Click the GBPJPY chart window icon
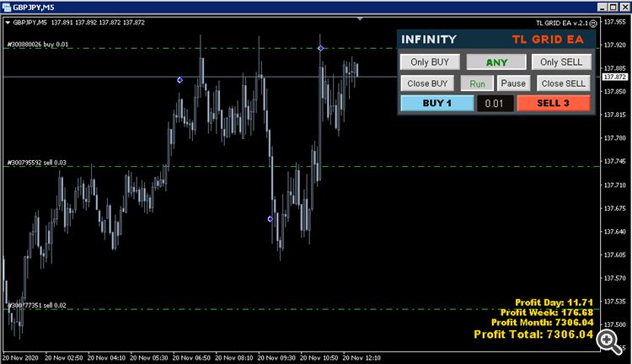This screenshot has height=364, width=632. pos(7,7)
